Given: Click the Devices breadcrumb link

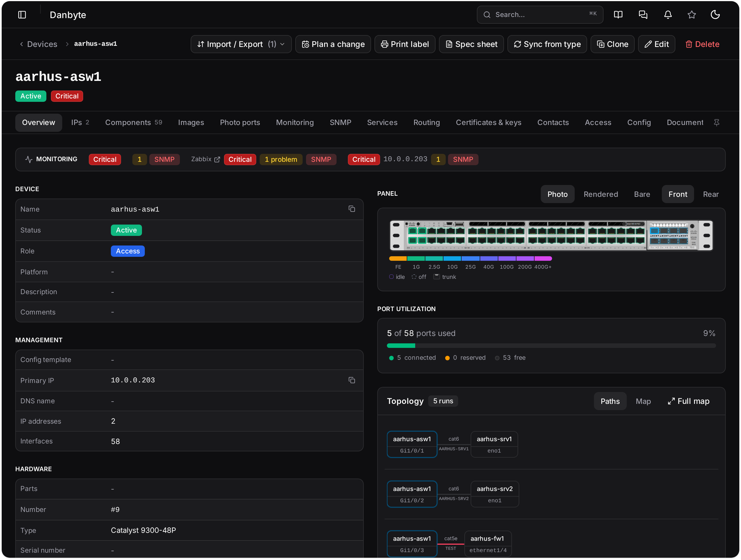Looking at the screenshot, I should [x=42, y=44].
